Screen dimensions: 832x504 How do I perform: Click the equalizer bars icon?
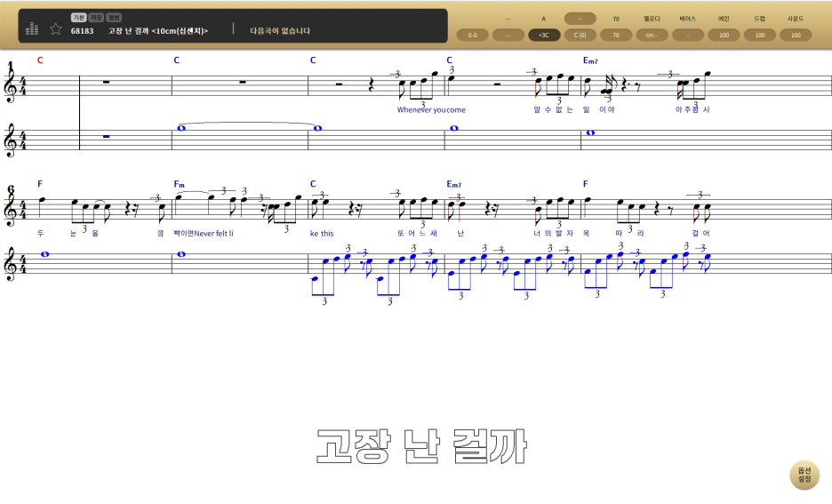(32, 28)
